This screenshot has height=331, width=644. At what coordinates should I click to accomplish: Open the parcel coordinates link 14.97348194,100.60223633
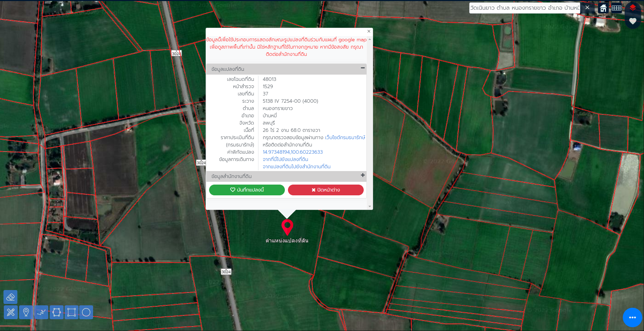tap(293, 152)
